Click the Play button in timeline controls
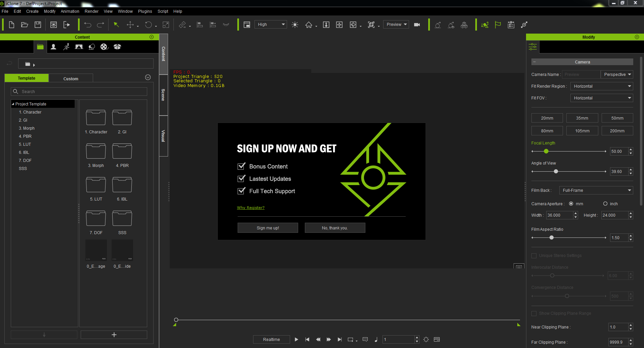This screenshot has height=348, width=644. pos(296,340)
